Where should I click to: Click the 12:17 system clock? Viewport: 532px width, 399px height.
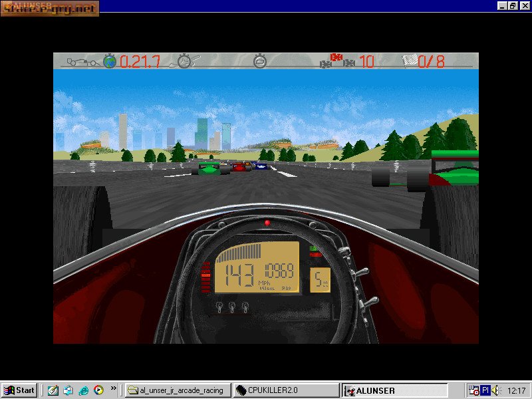point(516,390)
